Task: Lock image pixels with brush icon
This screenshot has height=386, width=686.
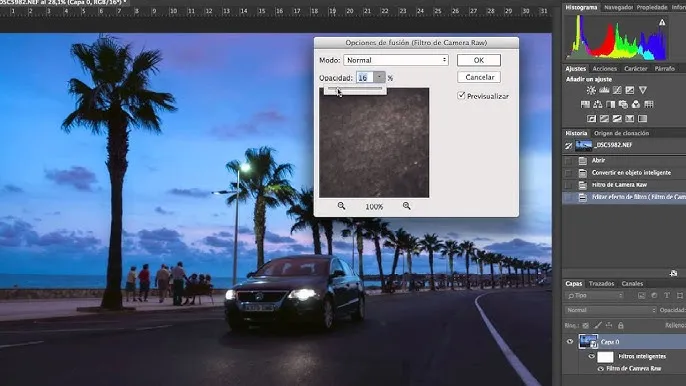Action: [598, 325]
